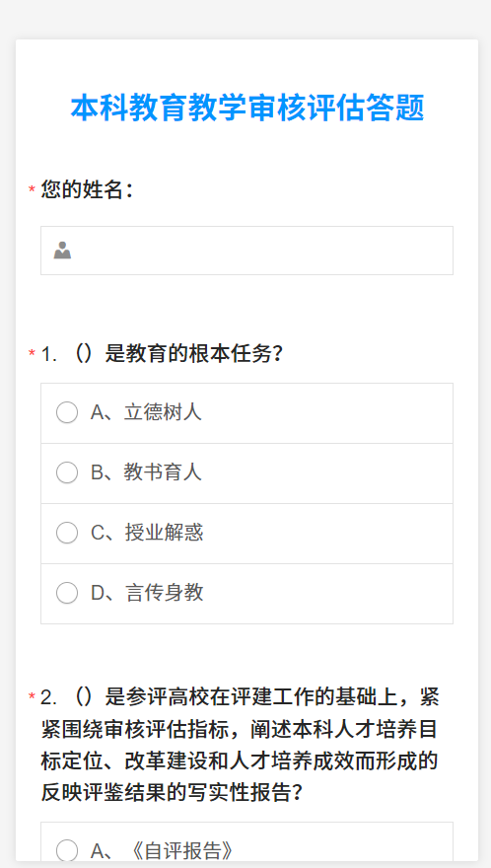
Task: Focus the 您的姓名 text input box
Action: pyautogui.click(x=246, y=251)
